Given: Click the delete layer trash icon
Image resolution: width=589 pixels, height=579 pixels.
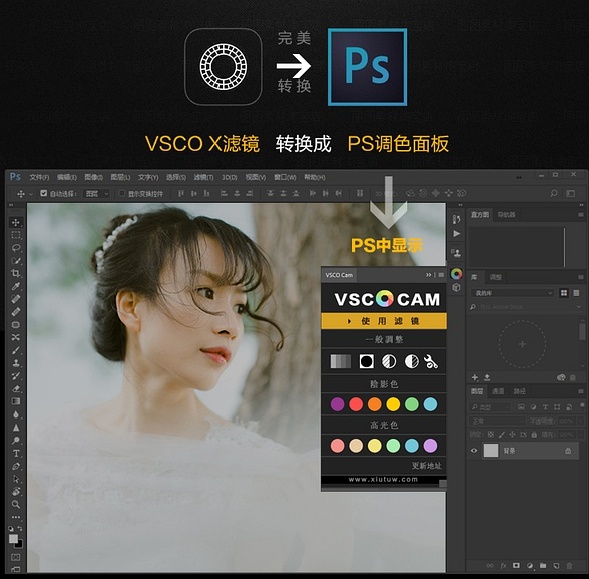Looking at the screenshot, I should tap(569, 565).
